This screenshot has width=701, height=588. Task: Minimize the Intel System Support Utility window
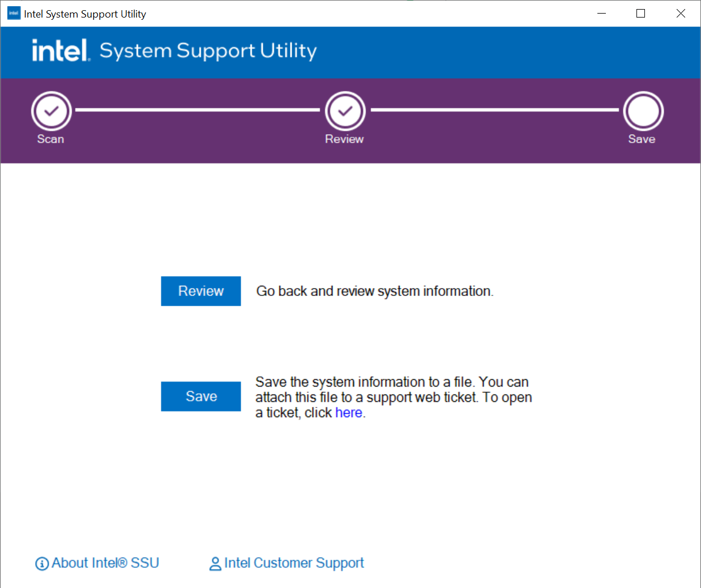(602, 14)
